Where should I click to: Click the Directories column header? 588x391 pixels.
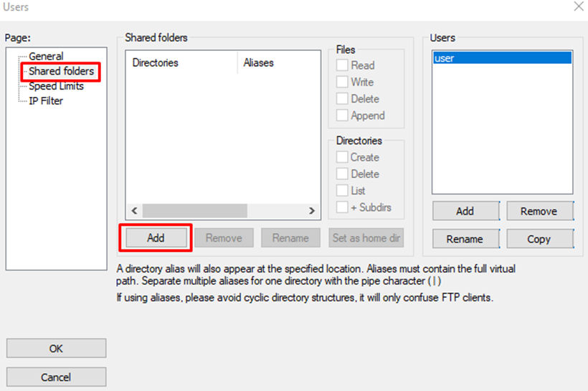[x=181, y=63]
